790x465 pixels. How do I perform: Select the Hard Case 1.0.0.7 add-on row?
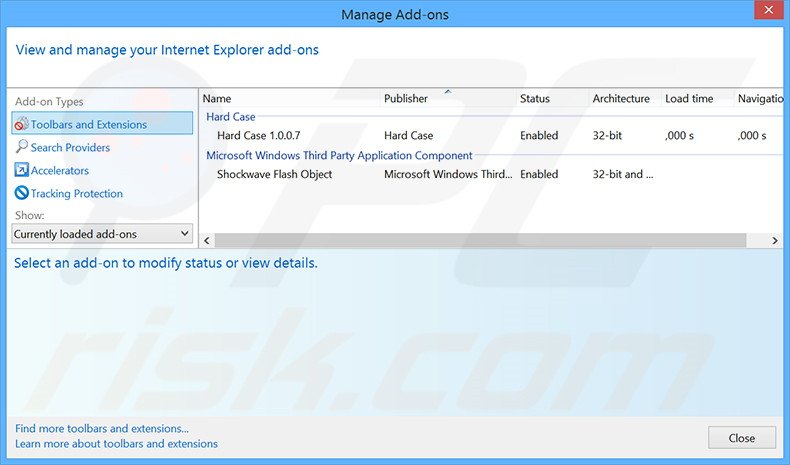(491, 136)
